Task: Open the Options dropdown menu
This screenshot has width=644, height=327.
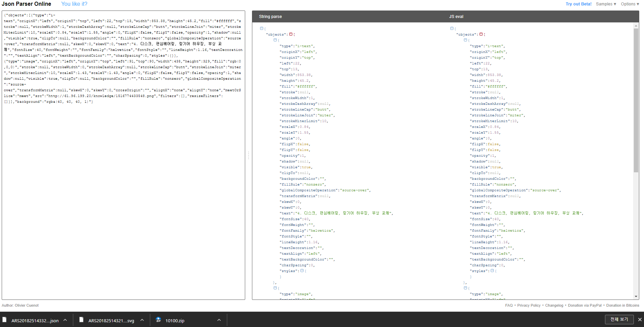Action: click(630, 4)
